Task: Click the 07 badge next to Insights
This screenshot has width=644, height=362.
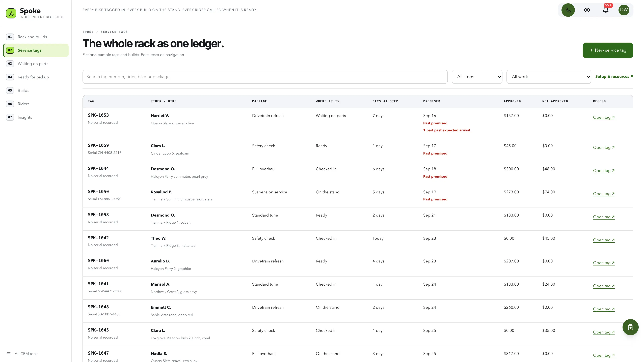Action: tap(10, 117)
